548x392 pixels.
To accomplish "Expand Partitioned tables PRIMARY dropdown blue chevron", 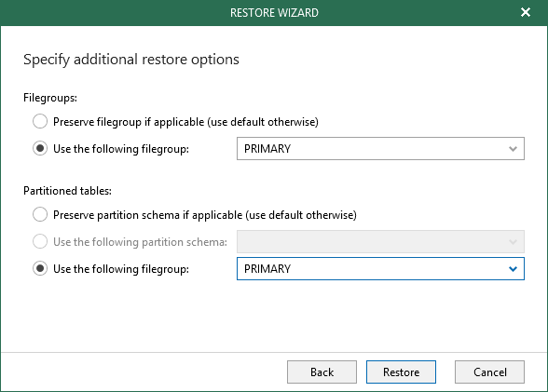I will pyautogui.click(x=513, y=269).
